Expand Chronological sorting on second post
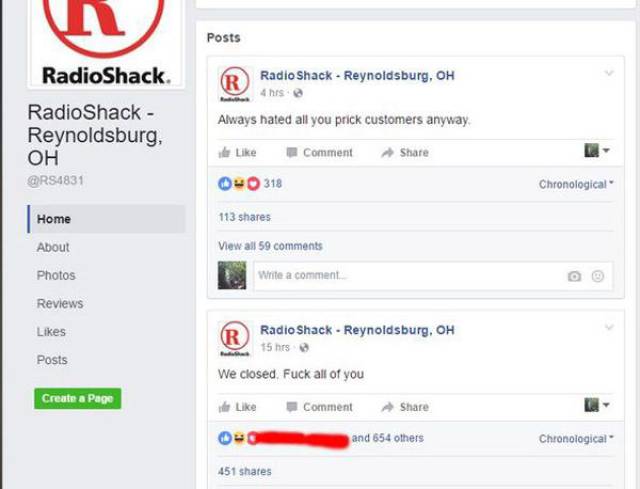 tap(576, 439)
